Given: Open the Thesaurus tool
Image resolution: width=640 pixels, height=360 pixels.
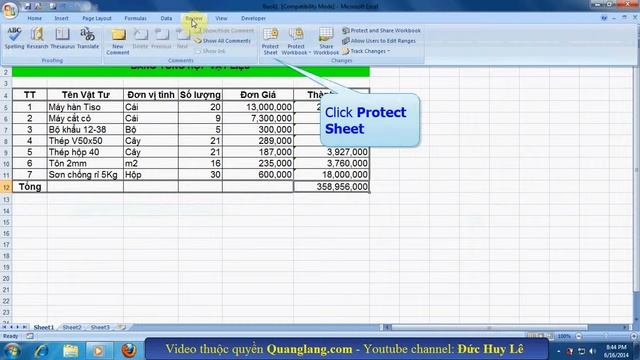Looking at the screenshot, I should (x=62, y=38).
